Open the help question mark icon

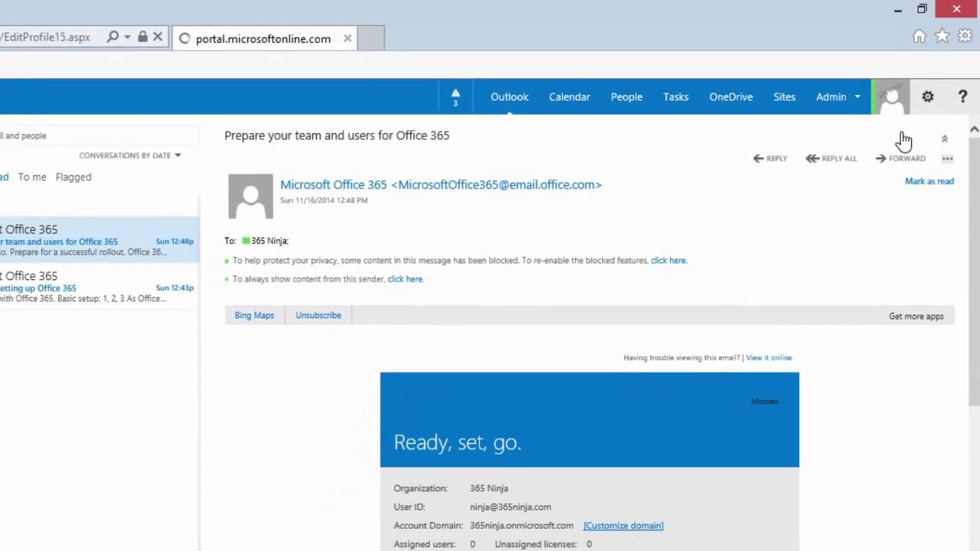[x=962, y=96]
